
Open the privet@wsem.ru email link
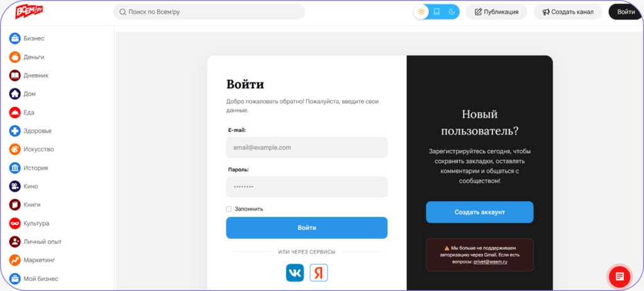coord(490,262)
